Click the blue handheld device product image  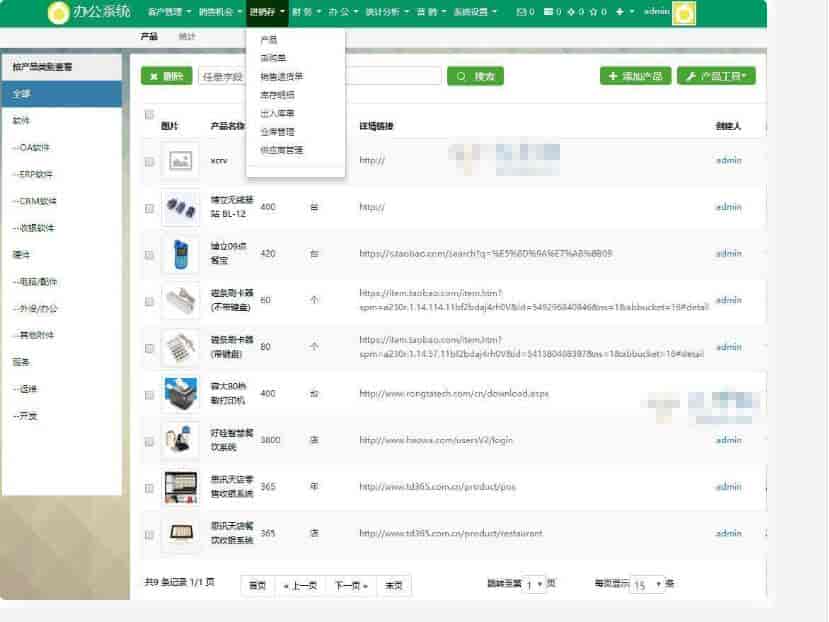point(180,254)
